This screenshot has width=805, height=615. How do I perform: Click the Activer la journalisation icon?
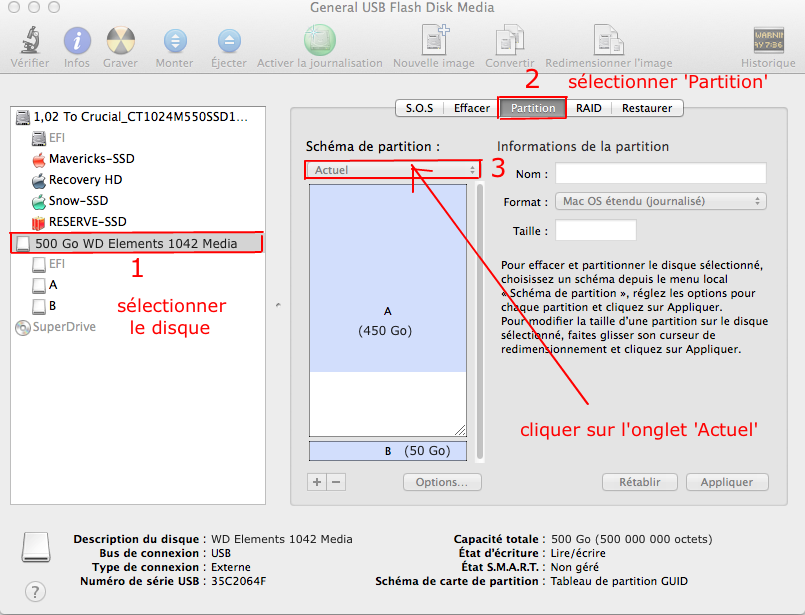[319, 41]
